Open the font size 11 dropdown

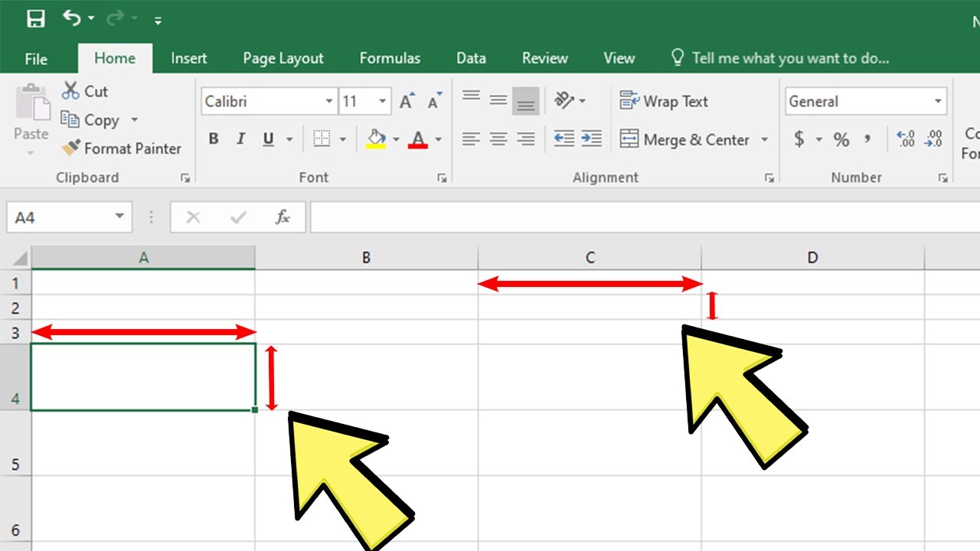click(x=383, y=101)
